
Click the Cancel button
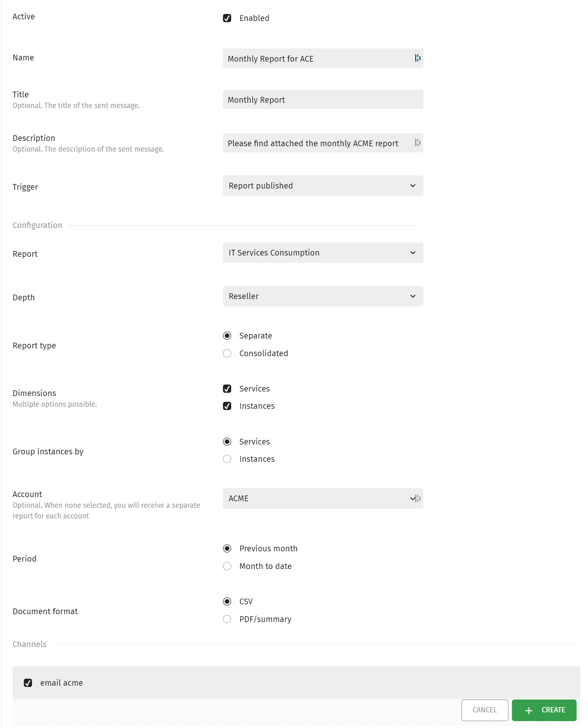(x=485, y=710)
